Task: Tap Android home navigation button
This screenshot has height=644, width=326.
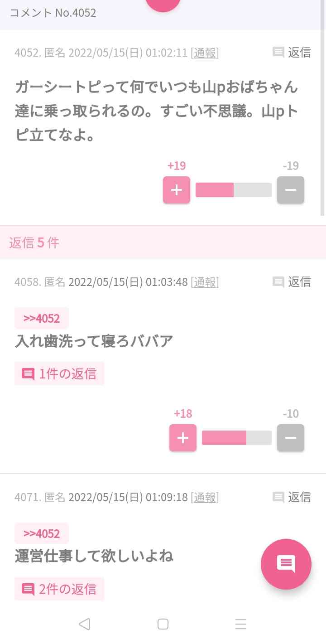Action: pos(163,624)
